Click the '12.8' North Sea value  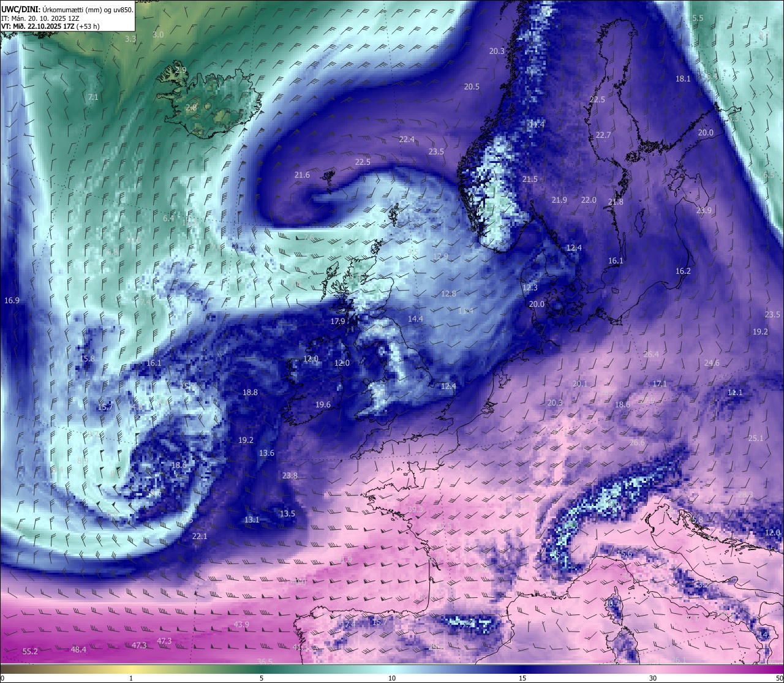(x=448, y=294)
